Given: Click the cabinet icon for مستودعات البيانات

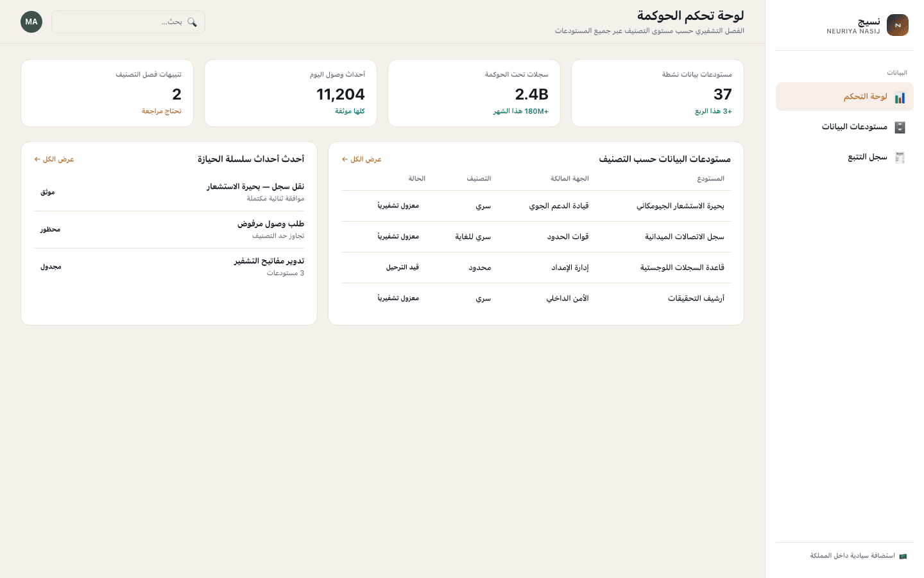Looking at the screenshot, I should (900, 127).
